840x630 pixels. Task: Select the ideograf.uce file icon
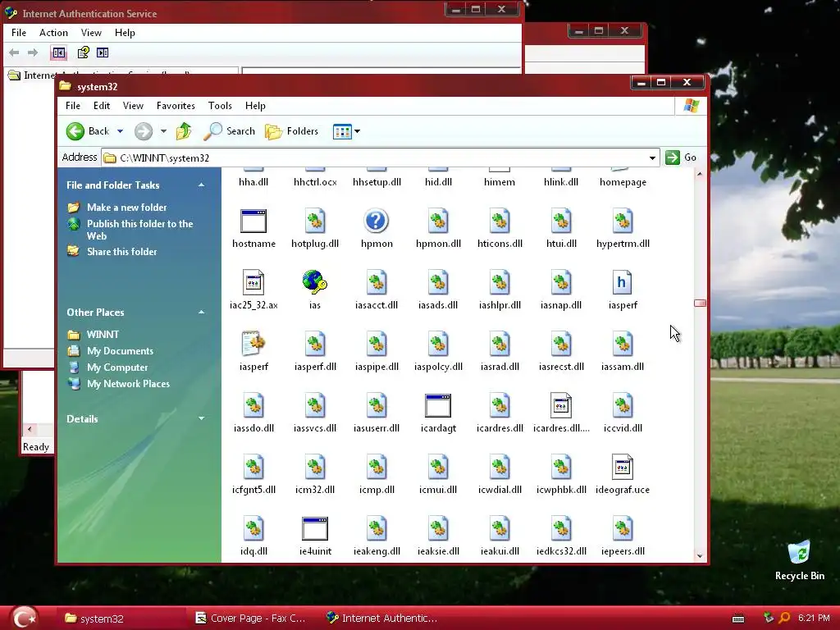coord(622,467)
